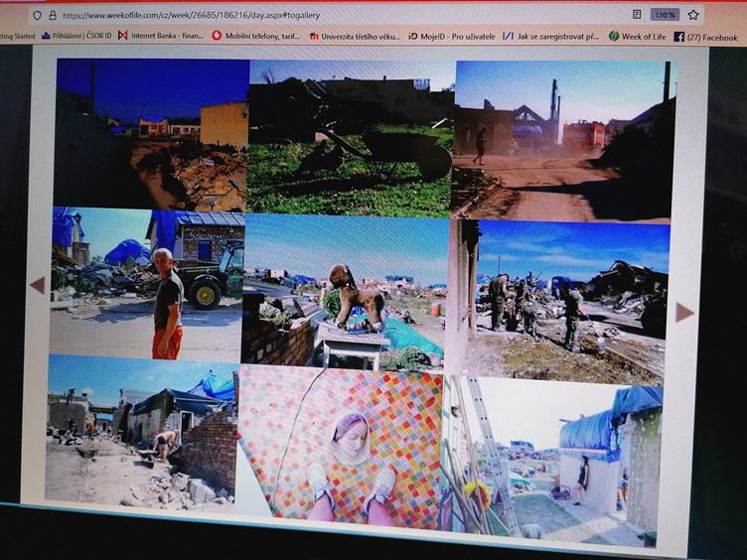Open Mobilní telefony Vodafone bookmark

(x=256, y=36)
